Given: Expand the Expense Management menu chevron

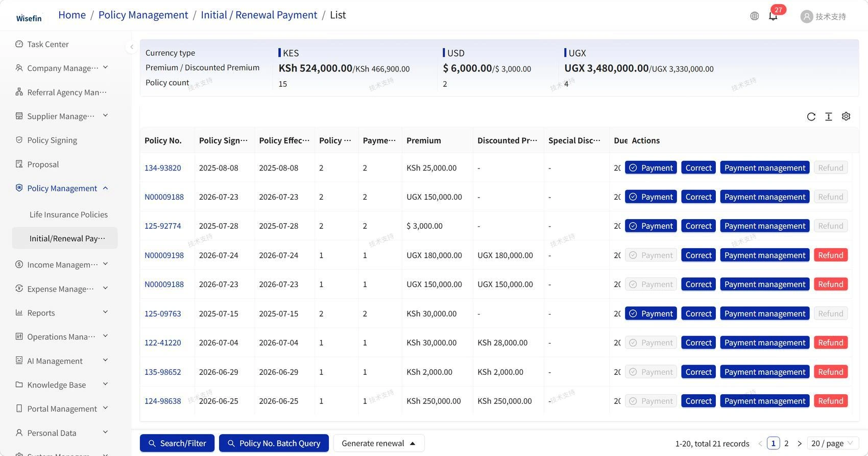Looking at the screenshot, I should [105, 288].
